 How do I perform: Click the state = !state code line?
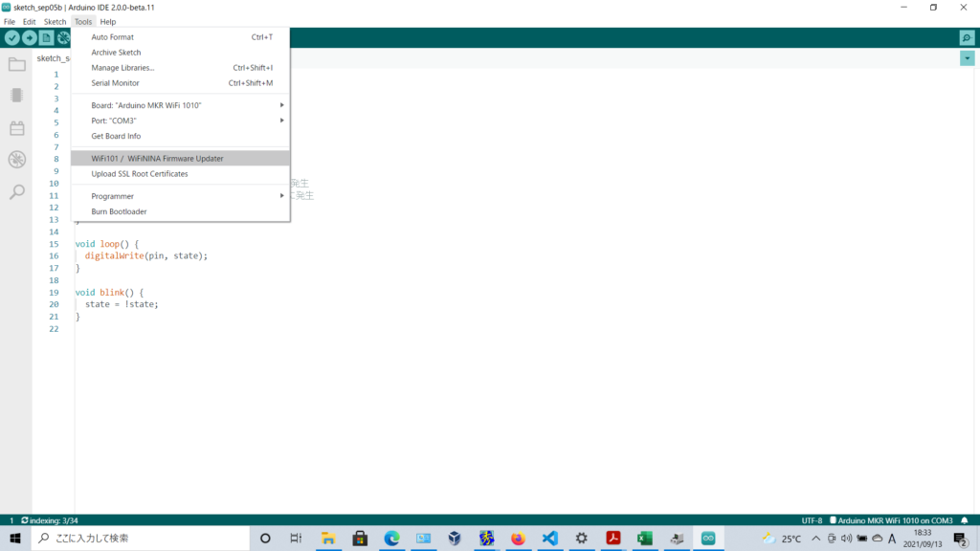pyautogui.click(x=122, y=304)
